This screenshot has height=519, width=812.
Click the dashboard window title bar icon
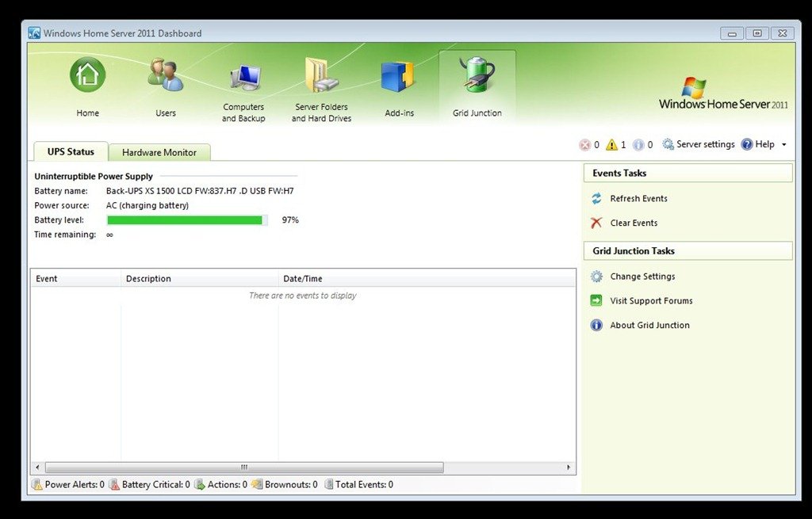[x=34, y=33]
